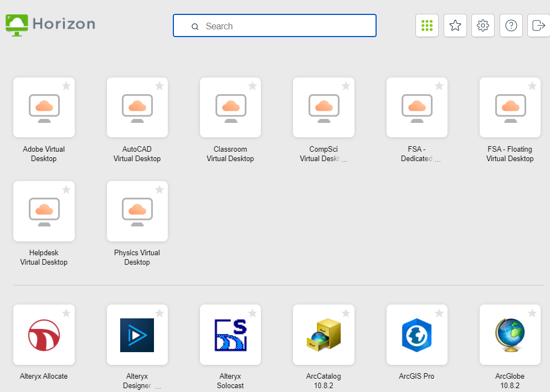This screenshot has height=392, width=550.
Task: Show favorites using the star toolbar button
Action: pyautogui.click(x=455, y=25)
